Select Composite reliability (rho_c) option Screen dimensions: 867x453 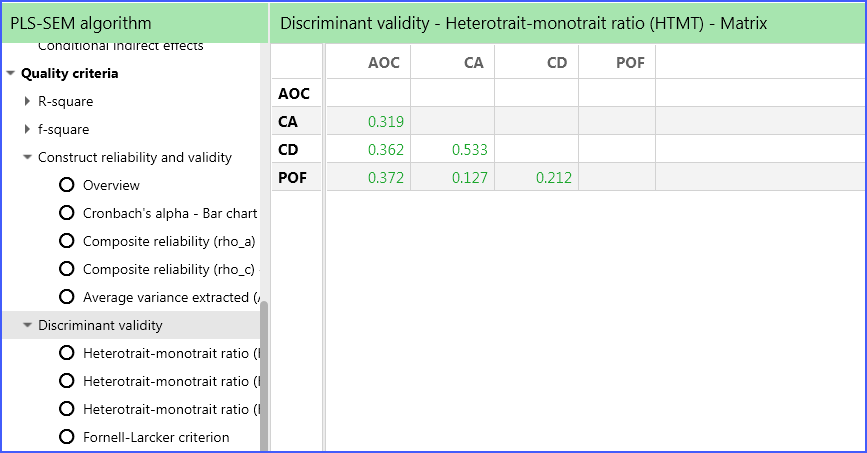67,269
